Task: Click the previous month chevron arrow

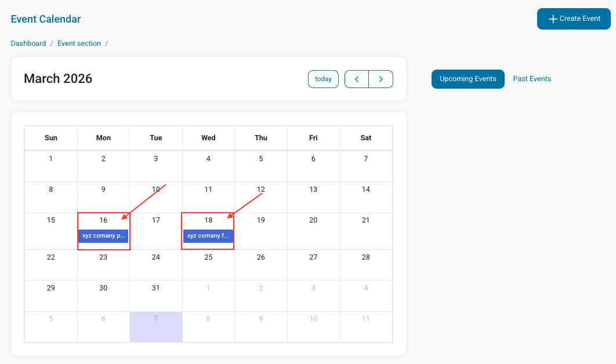Action: (357, 79)
